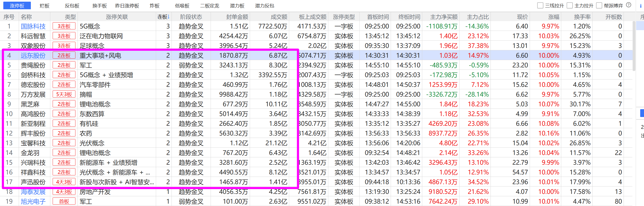The width and height of the screenshot is (644, 206).
Task: Select the 高鸿股份 stock name
Action: point(33,114)
